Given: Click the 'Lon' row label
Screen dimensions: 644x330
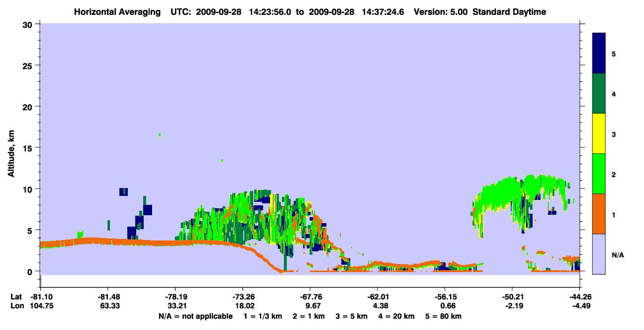Looking at the screenshot, I should point(16,306).
